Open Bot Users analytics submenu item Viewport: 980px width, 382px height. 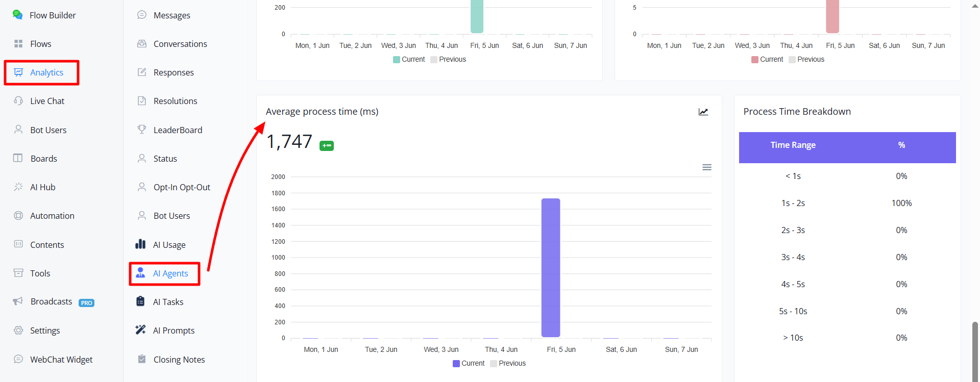(171, 216)
